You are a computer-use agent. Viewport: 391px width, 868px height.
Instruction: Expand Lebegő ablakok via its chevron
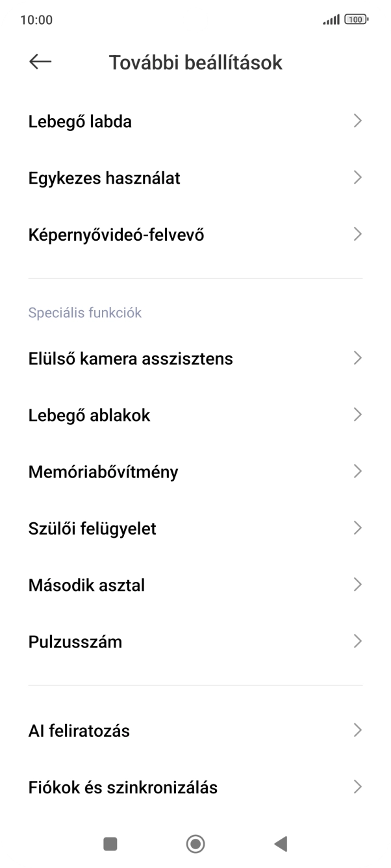pyautogui.click(x=358, y=415)
